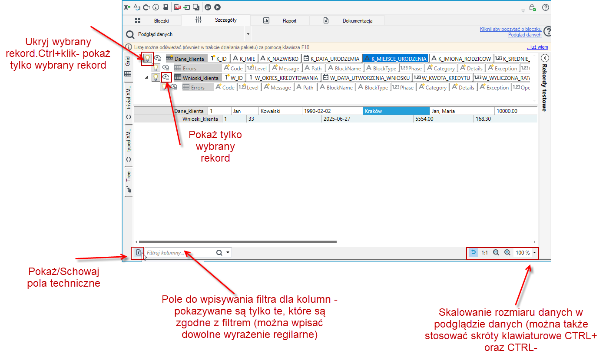The image size is (606, 364).
Task: Click into the 'Filtruj kolumny...' input field
Action: click(x=180, y=252)
